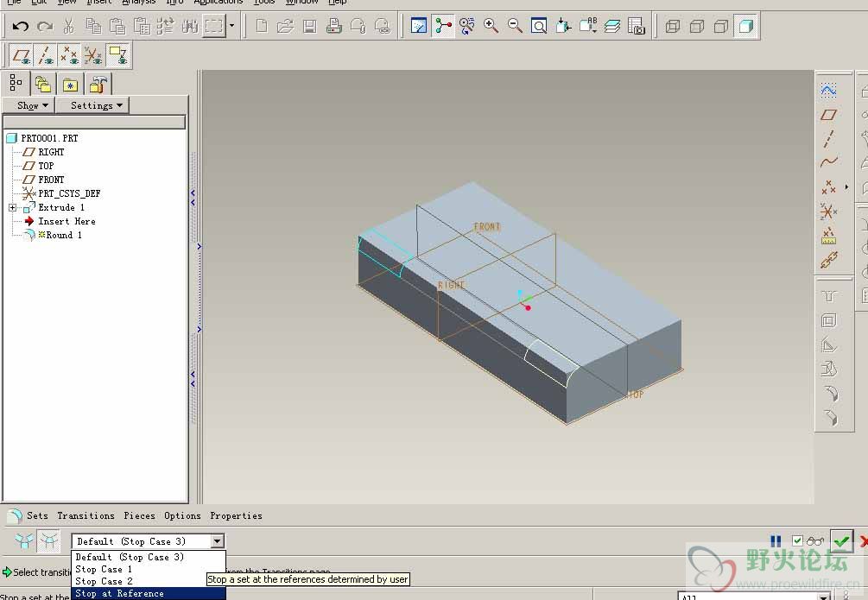
Task: Switch to wireframe display
Action: [x=673, y=26]
